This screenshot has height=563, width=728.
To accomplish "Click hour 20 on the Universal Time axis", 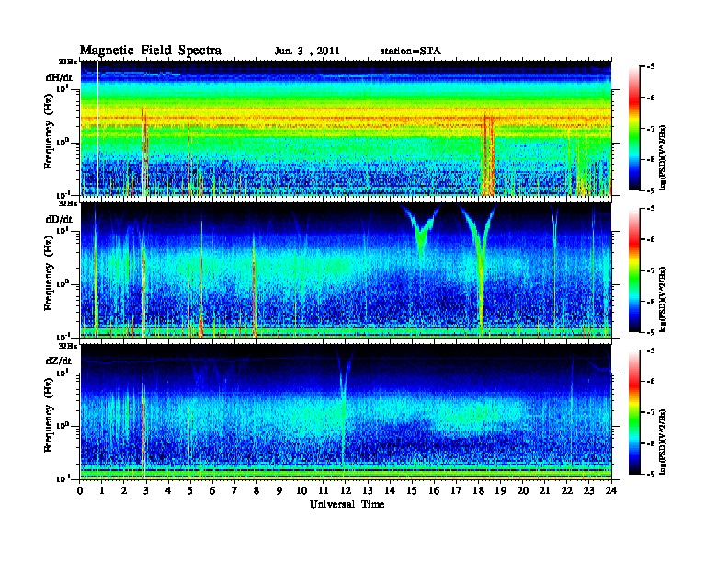I will click(x=523, y=490).
